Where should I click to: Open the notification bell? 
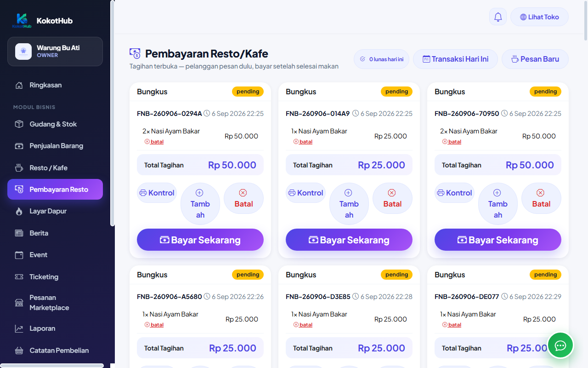498,17
